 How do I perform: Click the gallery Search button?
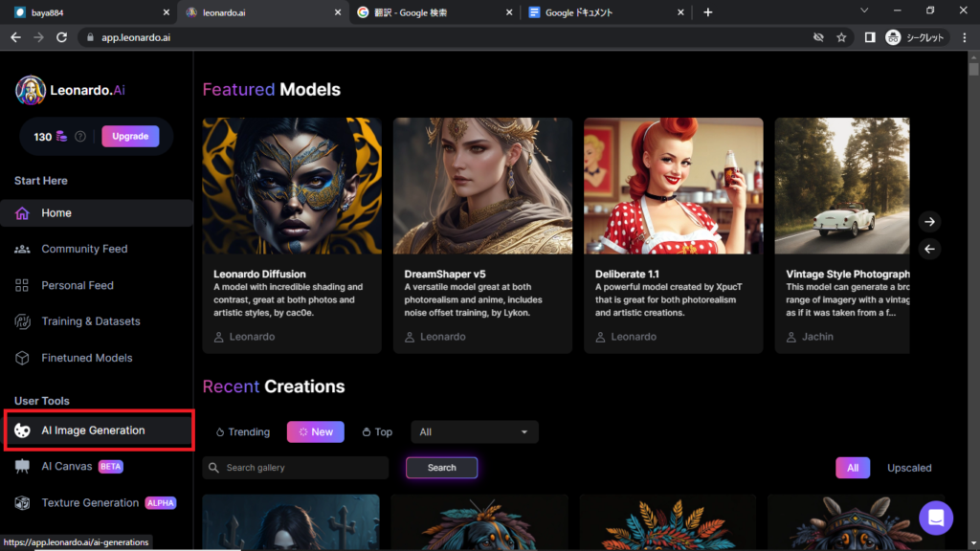pos(441,468)
